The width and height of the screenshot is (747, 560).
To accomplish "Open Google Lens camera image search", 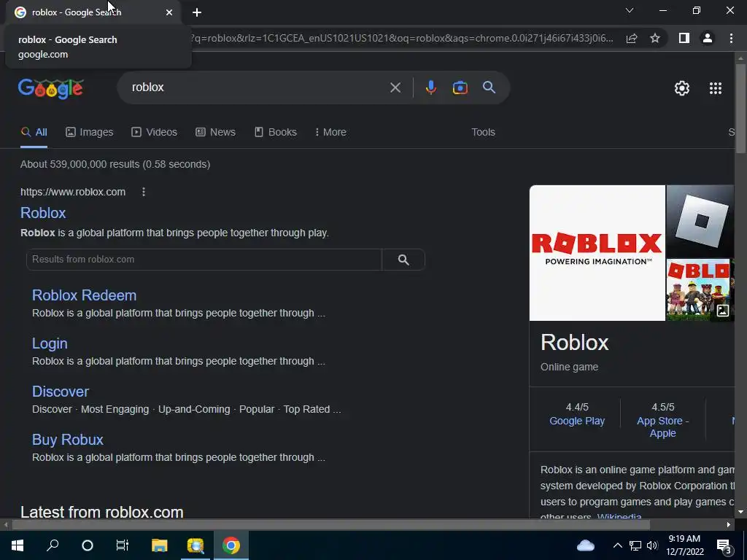I will pyautogui.click(x=460, y=87).
